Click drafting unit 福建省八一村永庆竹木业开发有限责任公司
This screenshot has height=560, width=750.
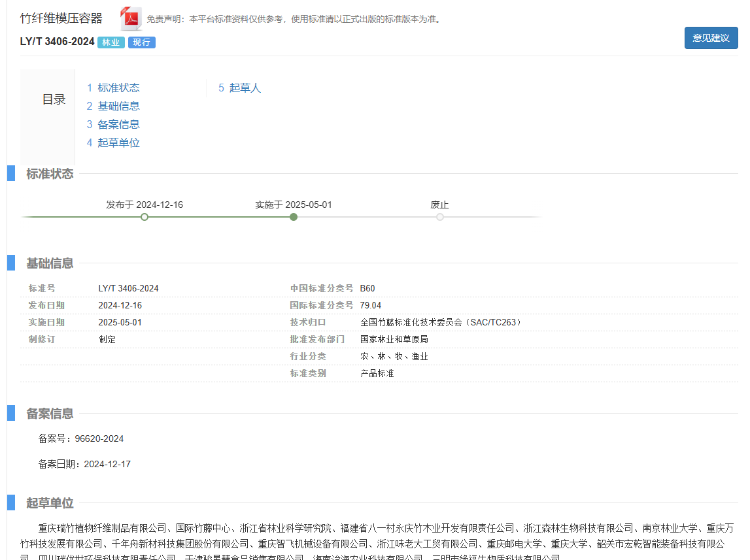(x=427, y=528)
